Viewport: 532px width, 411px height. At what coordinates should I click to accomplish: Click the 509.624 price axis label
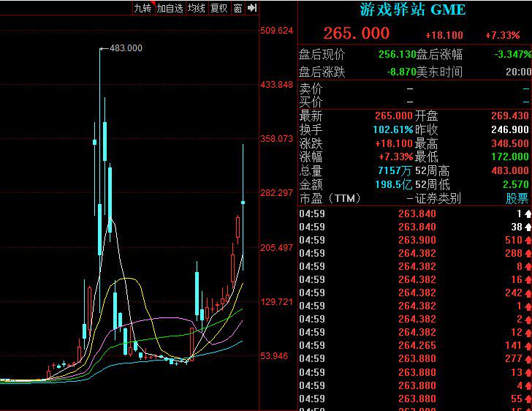click(x=276, y=31)
